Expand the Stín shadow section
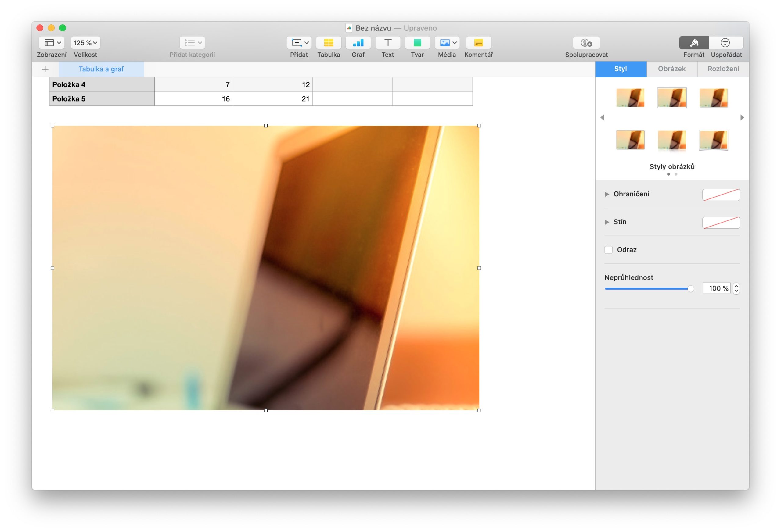Image resolution: width=781 pixels, height=532 pixels. 607,222
